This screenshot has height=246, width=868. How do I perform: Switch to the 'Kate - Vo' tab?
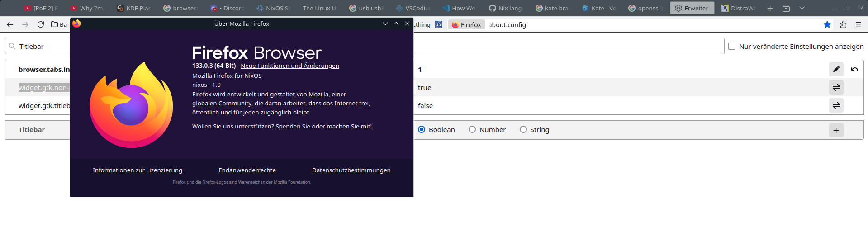(x=599, y=8)
